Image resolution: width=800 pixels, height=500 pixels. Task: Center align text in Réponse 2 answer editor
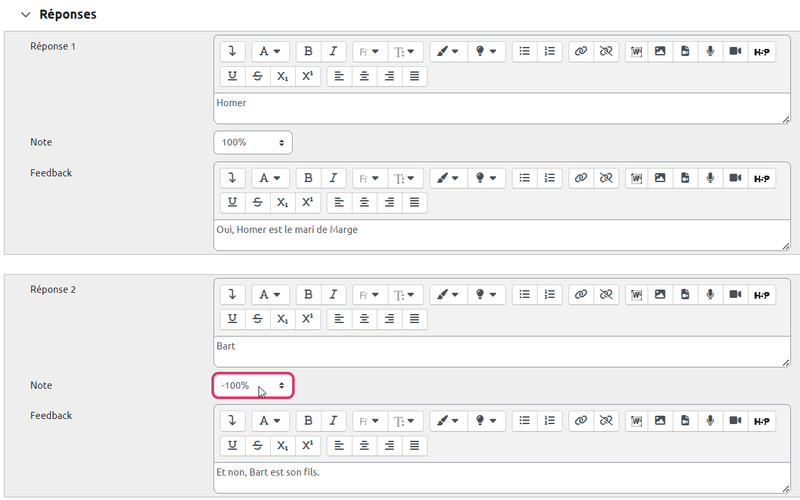click(364, 319)
